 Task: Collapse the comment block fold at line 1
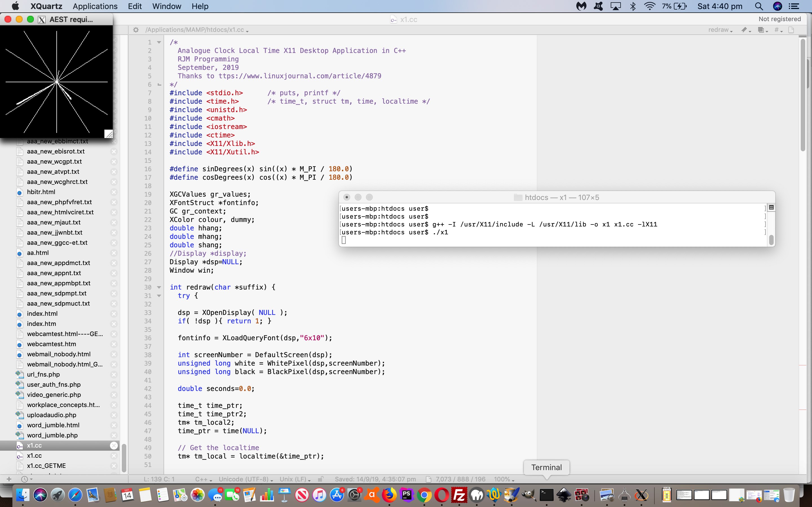(159, 42)
